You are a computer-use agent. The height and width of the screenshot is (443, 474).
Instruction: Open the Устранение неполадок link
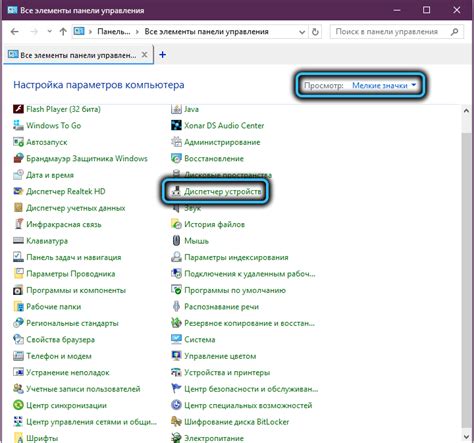(68, 372)
